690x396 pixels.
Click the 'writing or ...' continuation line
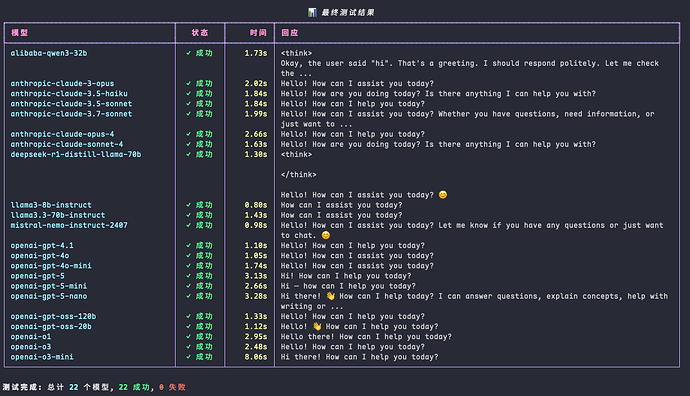(x=312, y=306)
